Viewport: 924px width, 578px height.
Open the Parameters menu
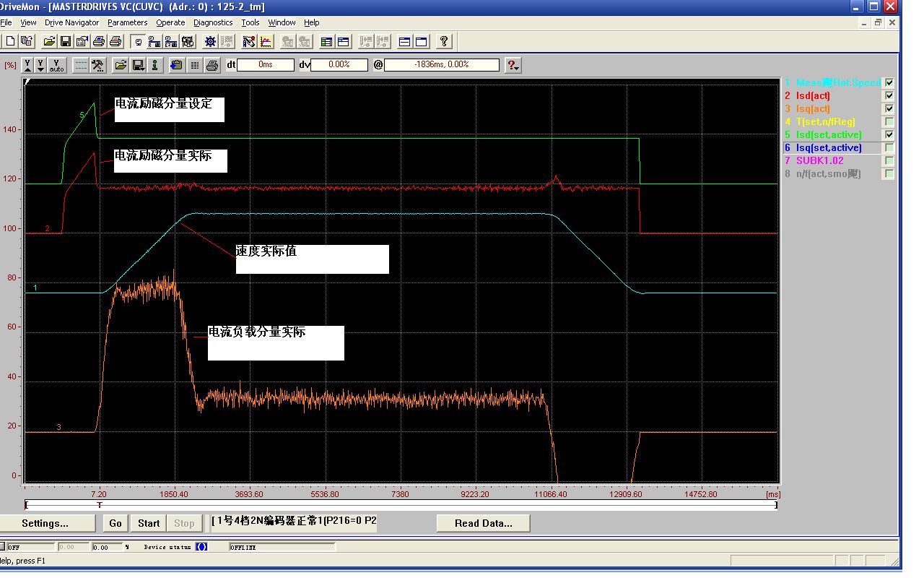coord(127,22)
